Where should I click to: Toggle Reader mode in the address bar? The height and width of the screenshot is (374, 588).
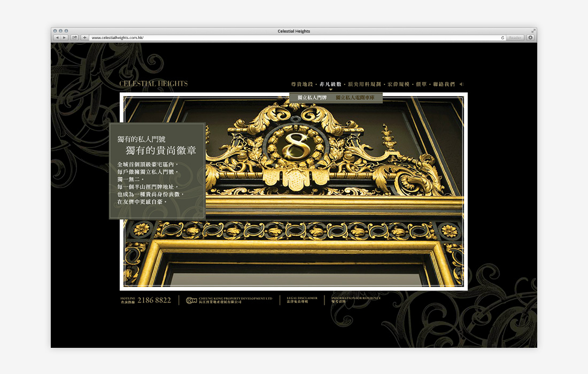pos(514,37)
